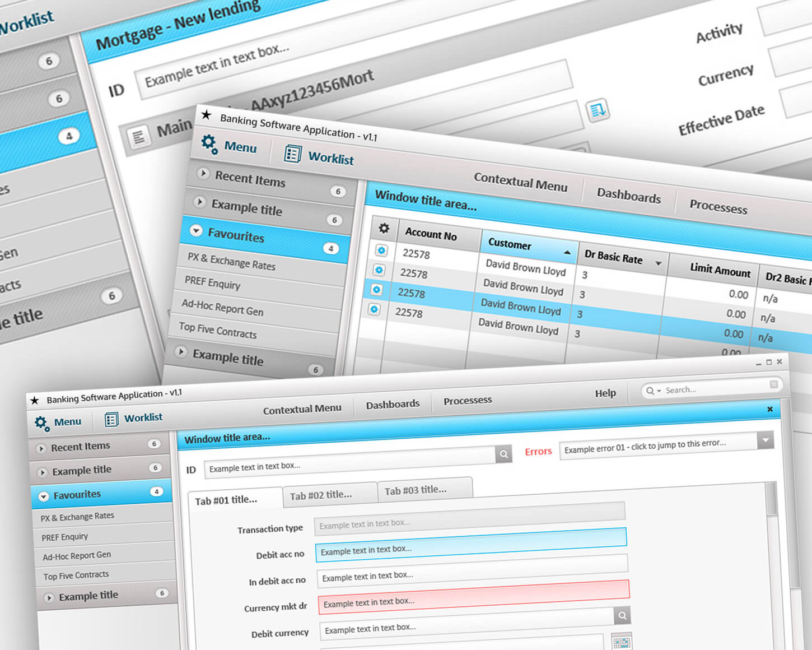Close the Window title area panel in front window

coord(770,409)
